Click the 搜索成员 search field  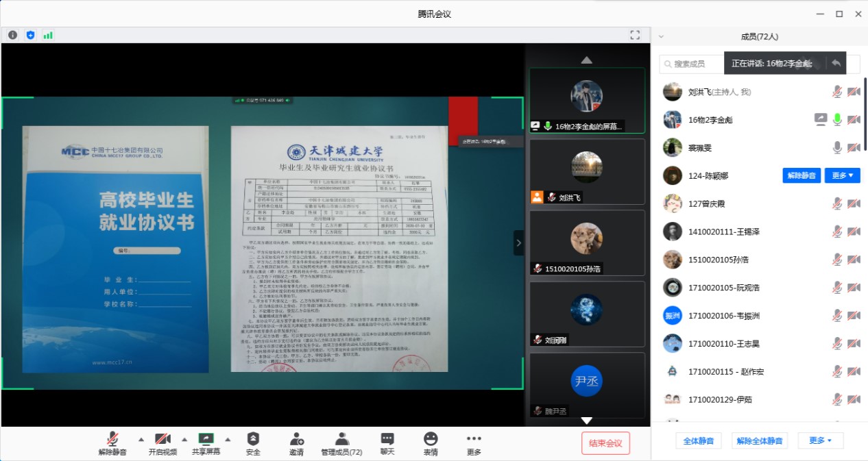[x=692, y=64]
